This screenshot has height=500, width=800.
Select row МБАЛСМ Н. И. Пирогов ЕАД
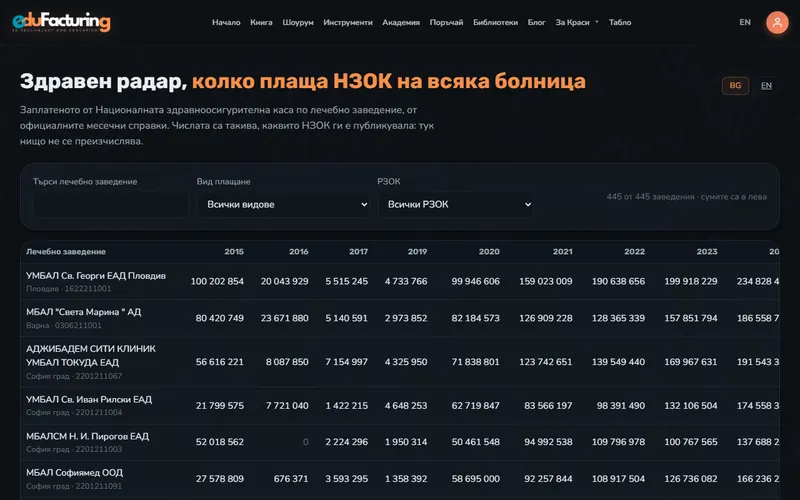[400, 442]
